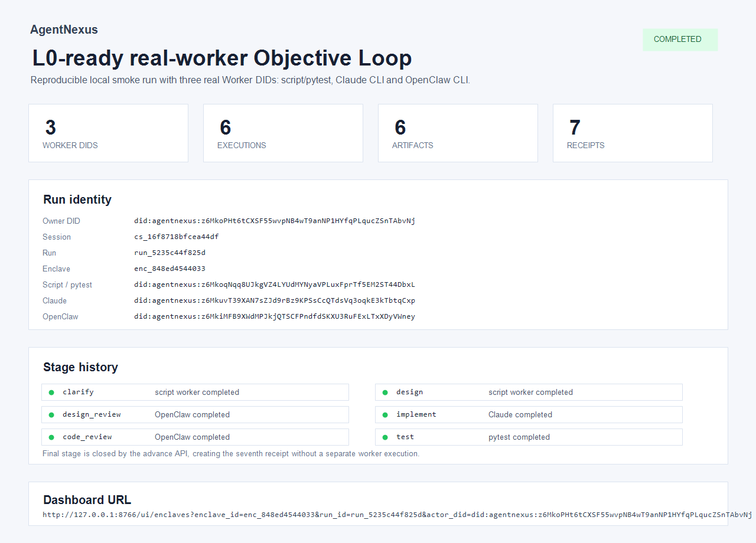Click the Executions stat card

pos(283,133)
